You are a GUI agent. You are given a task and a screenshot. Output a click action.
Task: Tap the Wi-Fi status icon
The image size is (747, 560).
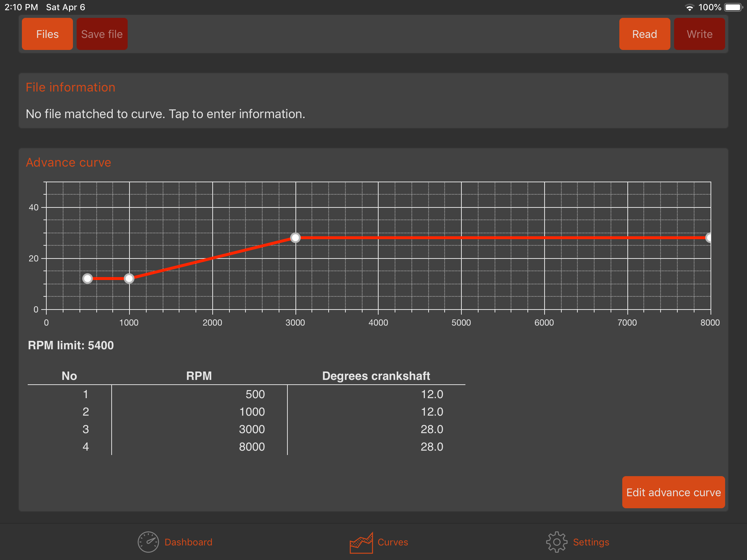689,7
